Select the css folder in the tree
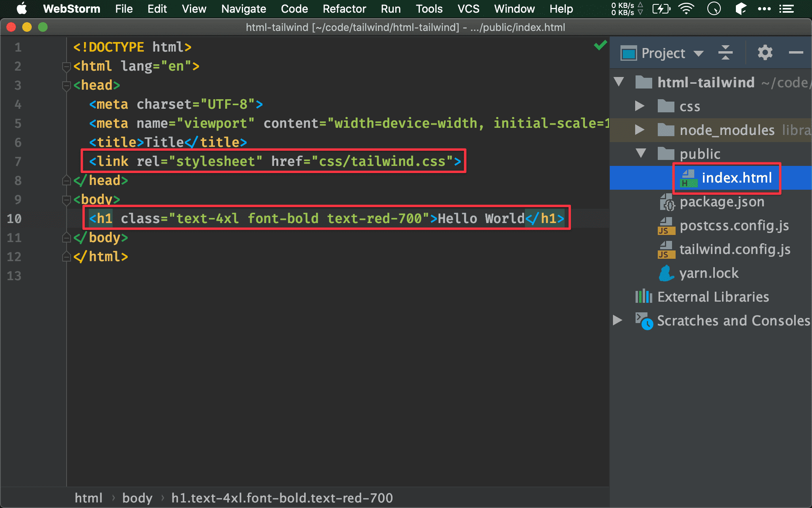 pyautogui.click(x=690, y=106)
